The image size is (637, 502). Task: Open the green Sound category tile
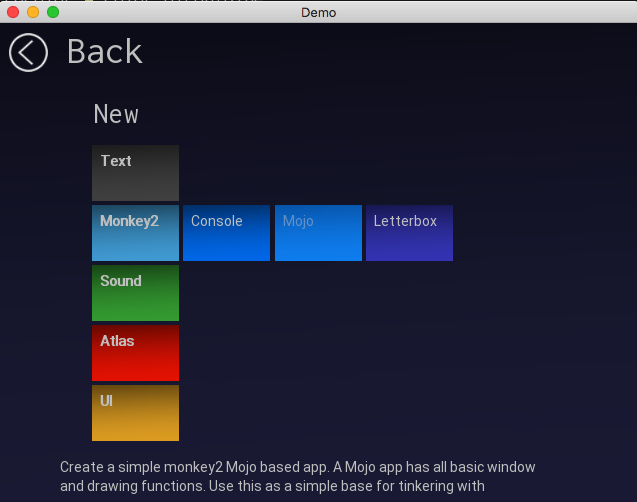pos(135,293)
